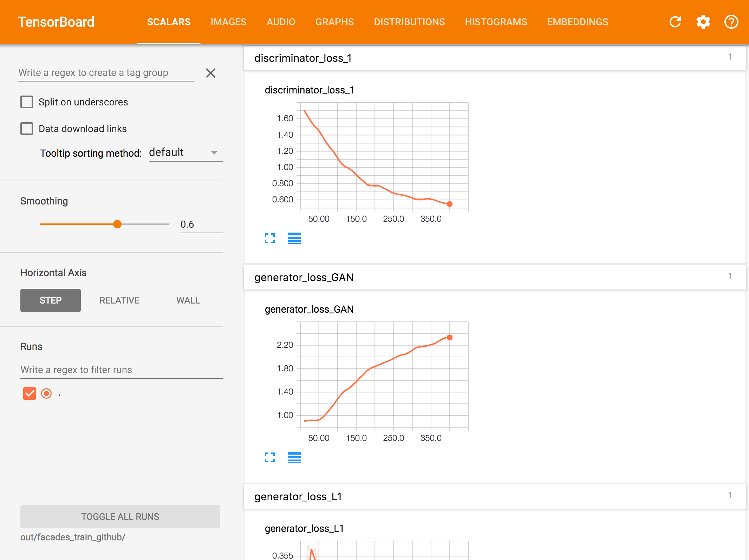Switch to the IMAGES tab
The image size is (749, 560).
(x=228, y=22)
